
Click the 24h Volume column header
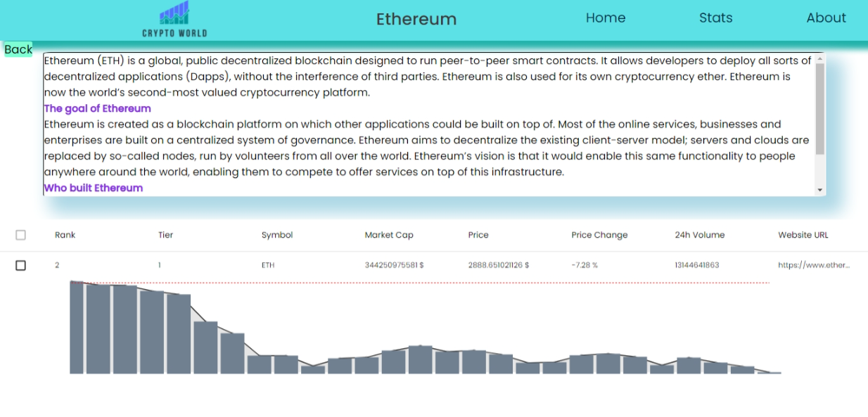699,235
